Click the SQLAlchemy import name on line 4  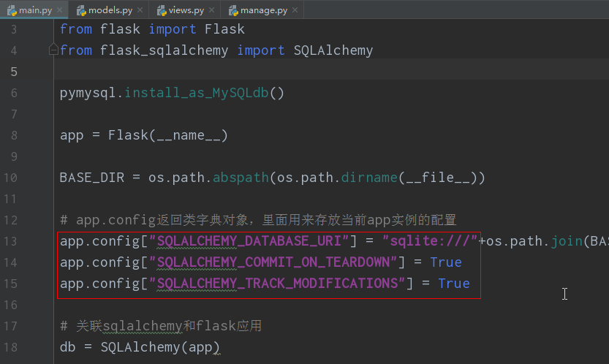(x=333, y=50)
